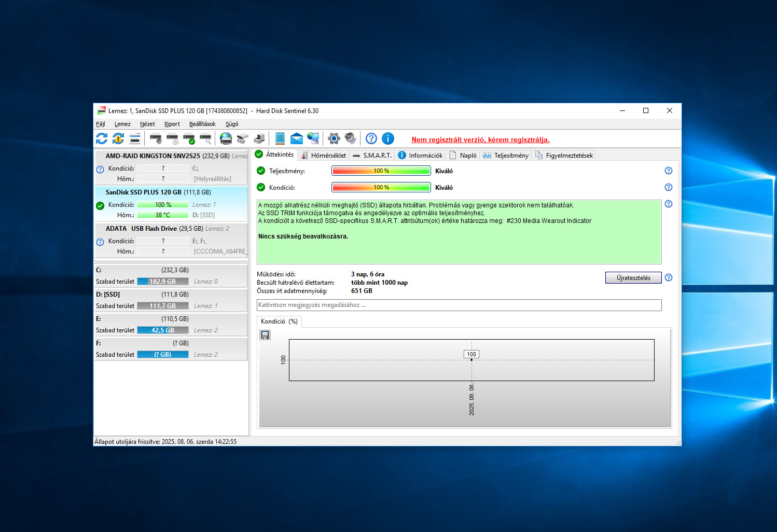Open settings via the gear icon
The width and height of the screenshot is (777, 532).
coord(334,138)
